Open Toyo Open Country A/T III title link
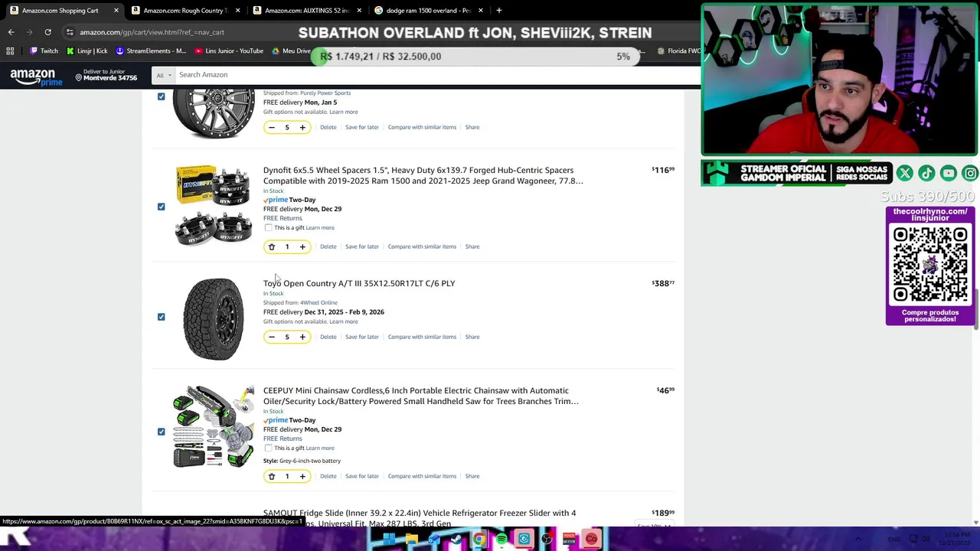This screenshot has width=980, height=551. point(359,283)
